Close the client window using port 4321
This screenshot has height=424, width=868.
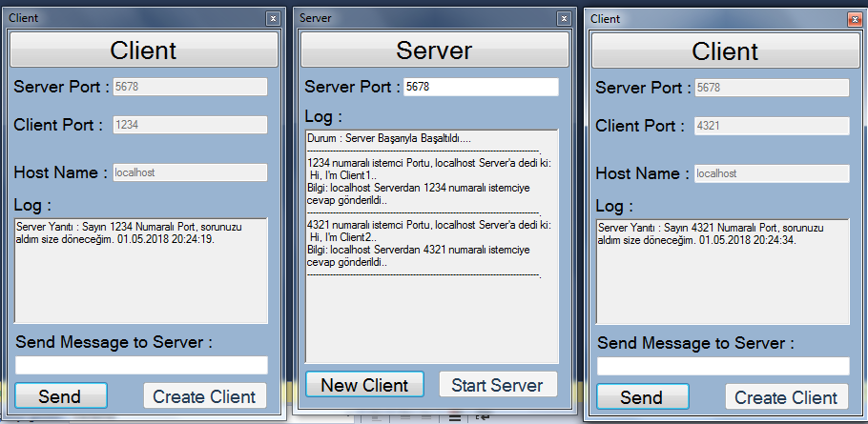[x=855, y=19]
